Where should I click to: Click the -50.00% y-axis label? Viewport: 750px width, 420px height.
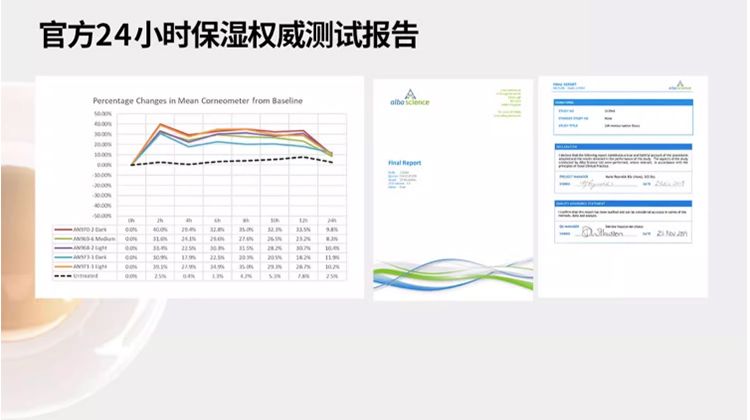[x=102, y=216]
